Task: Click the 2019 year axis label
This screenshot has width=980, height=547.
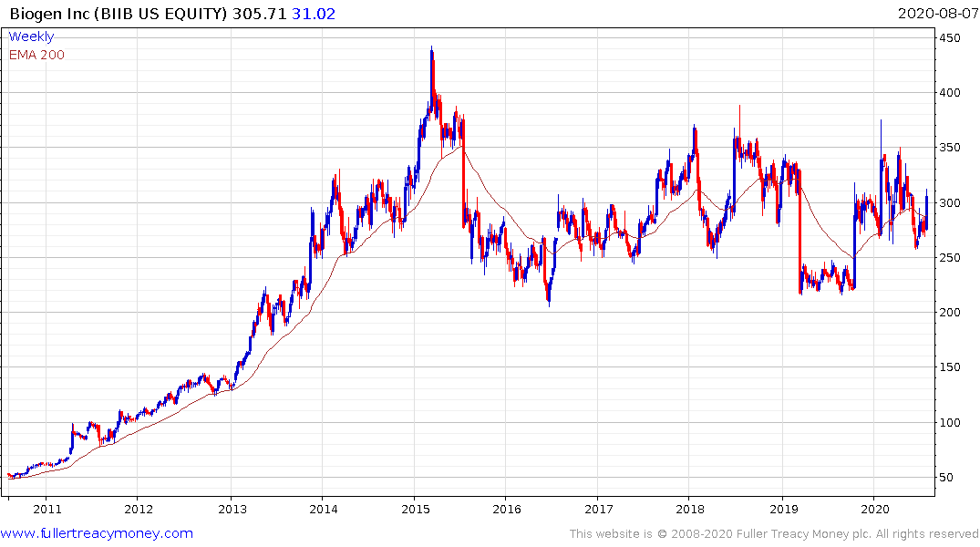Action: coord(784,509)
